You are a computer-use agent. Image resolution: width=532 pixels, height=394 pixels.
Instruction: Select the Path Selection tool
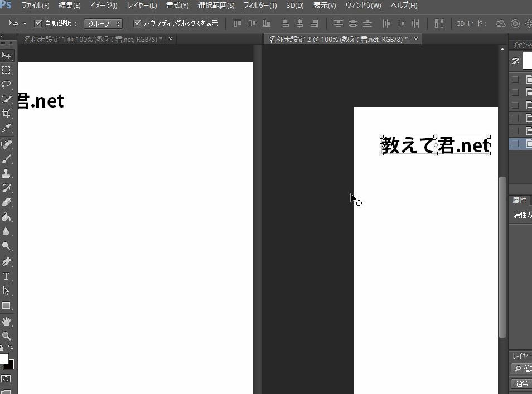tap(6, 291)
